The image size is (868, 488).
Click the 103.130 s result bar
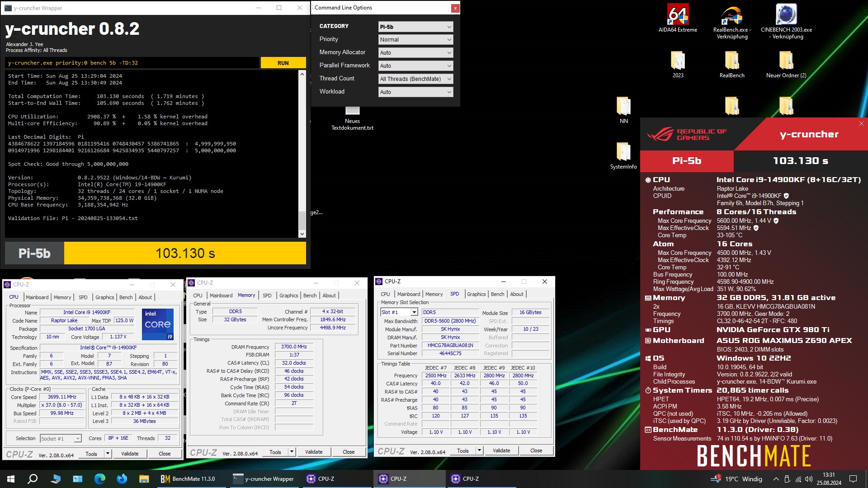(185, 253)
